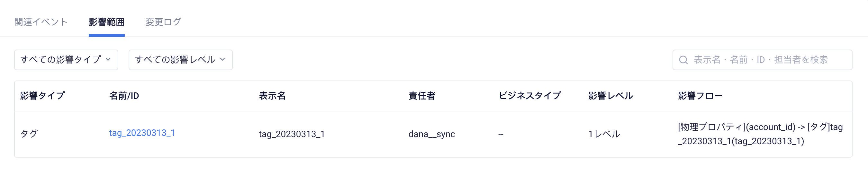
Task: Open the すべての影響タイプ dropdown
Action: (66, 60)
